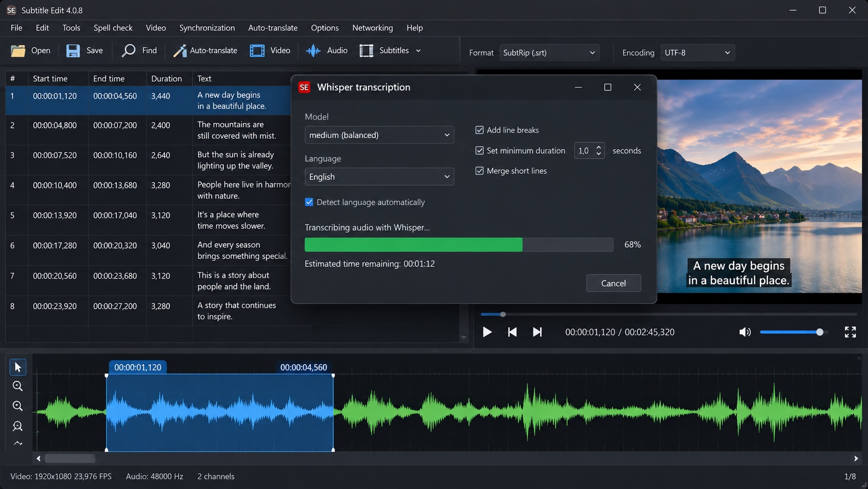Click the waveform scrollbar left arrow
This screenshot has height=489, width=868.
[x=38, y=459]
